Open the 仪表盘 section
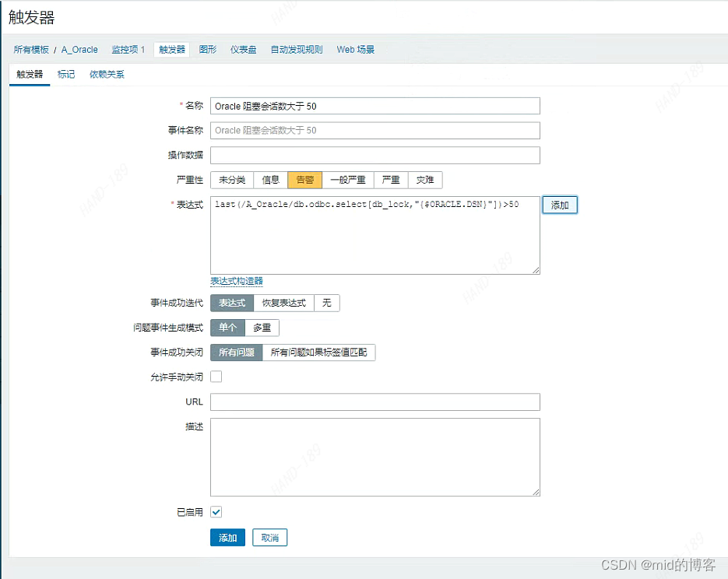Image resolution: width=728 pixels, height=579 pixels. pyautogui.click(x=243, y=50)
